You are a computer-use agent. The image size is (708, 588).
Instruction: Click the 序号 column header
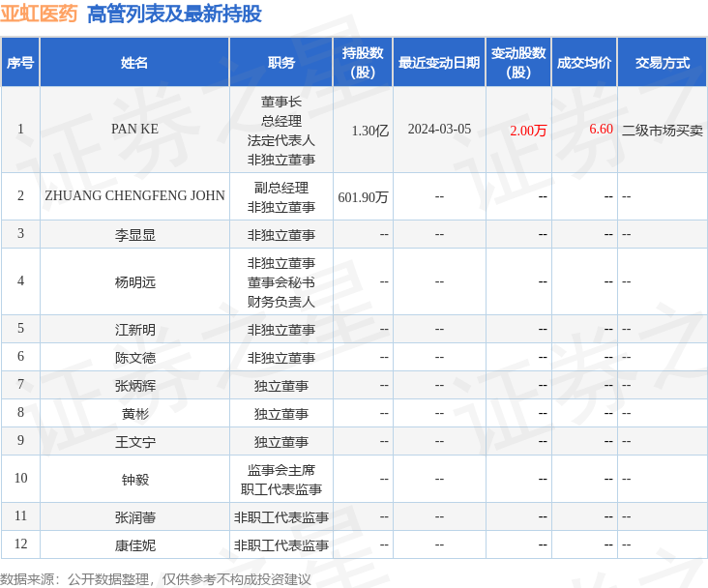20,62
